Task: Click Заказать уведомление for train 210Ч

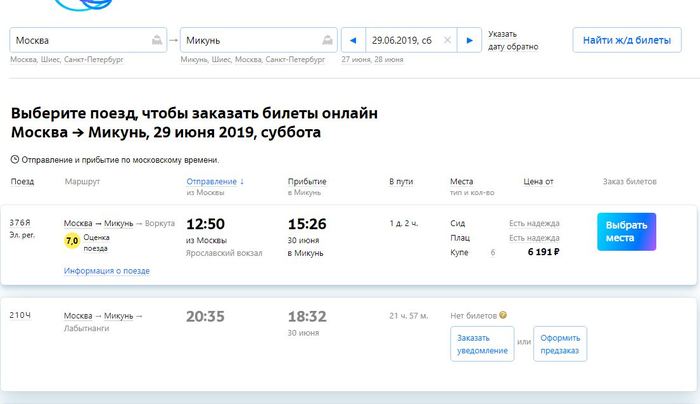Action: click(x=482, y=344)
